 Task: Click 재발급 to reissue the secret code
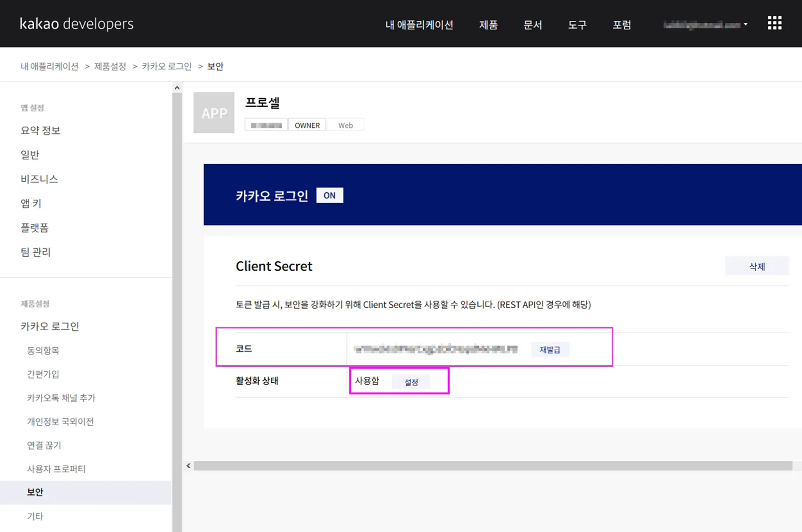click(550, 350)
